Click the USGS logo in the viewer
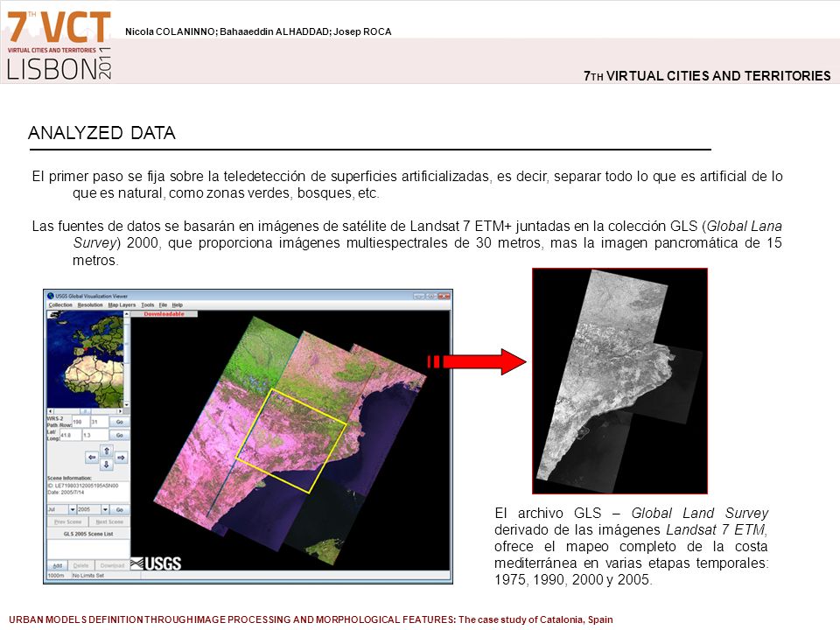 (156, 563)
